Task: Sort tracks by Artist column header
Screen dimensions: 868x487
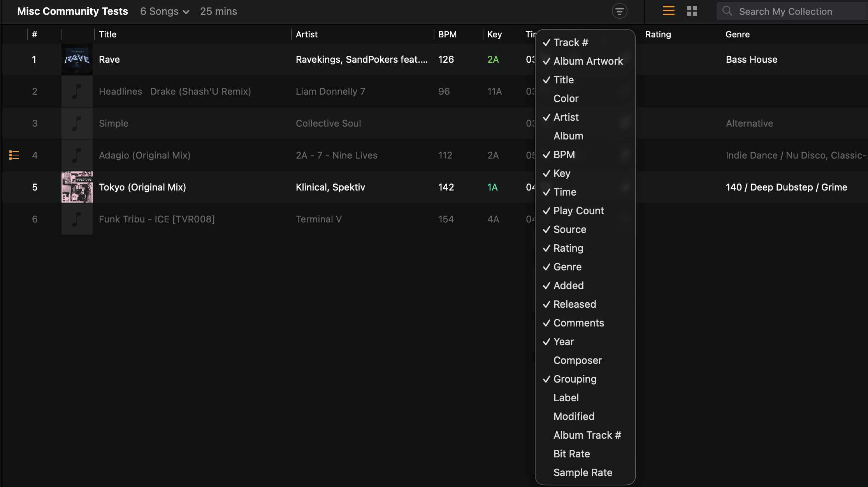Action: tap(307, 34)
